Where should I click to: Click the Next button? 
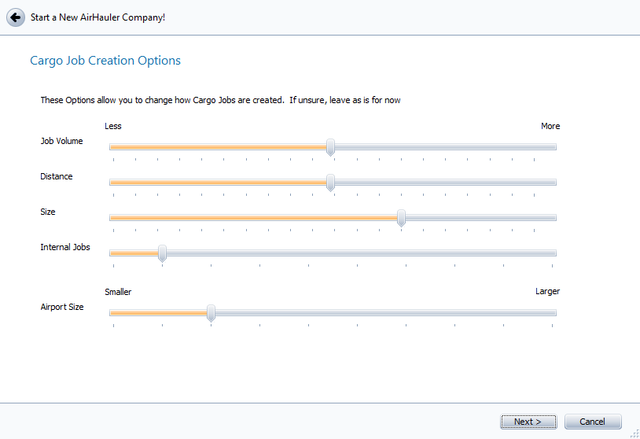click(528, 421)
